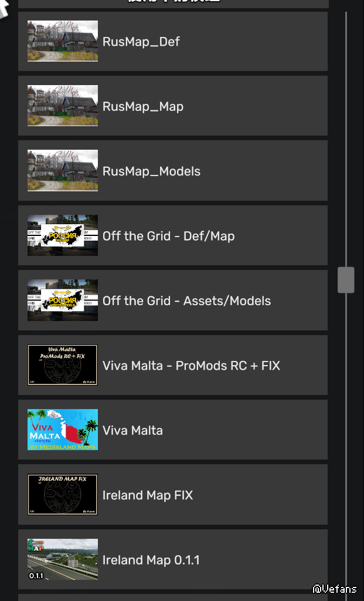Viewport: 364px width, 601px height.
Task: Select Viva Malta - ProMods RC + FIX text
Action: (x=191, y=365)
